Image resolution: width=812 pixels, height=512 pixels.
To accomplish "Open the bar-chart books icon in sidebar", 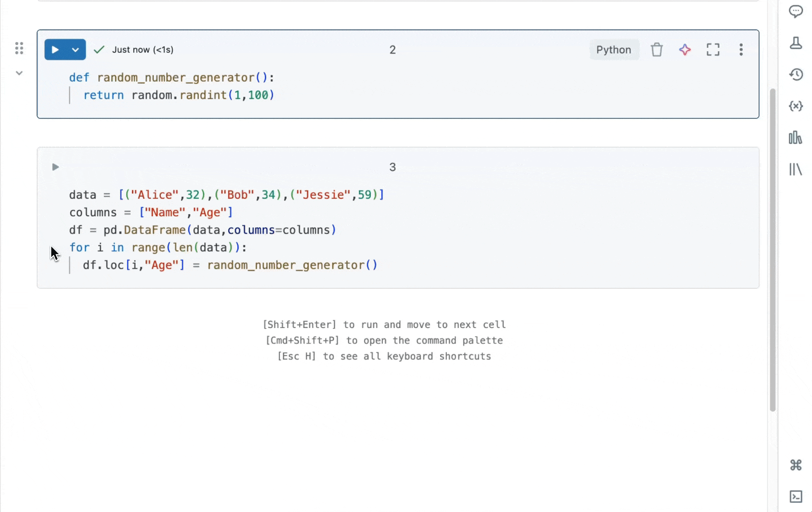I will click(795, 138).
